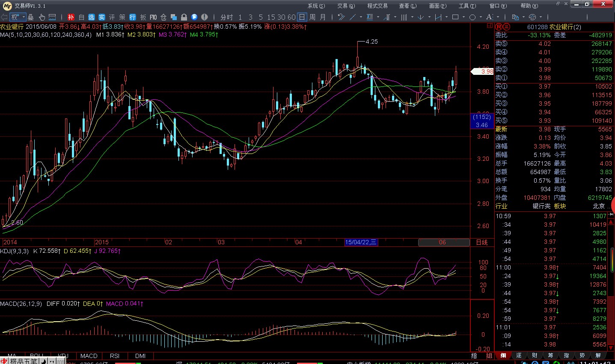Viewport: 615px width, 364px height.
Task: Open the F10 company info icon
Action: click(x=153, y=17)
